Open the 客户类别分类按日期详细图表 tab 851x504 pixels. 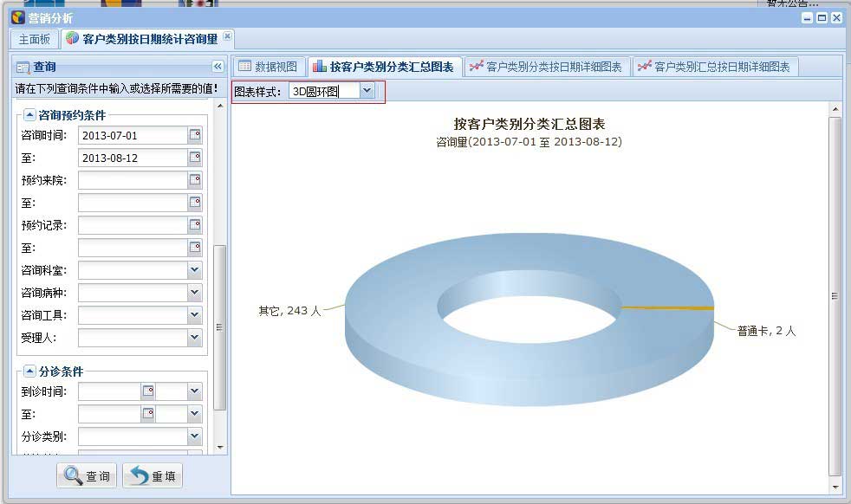click(x=547, y=67)
